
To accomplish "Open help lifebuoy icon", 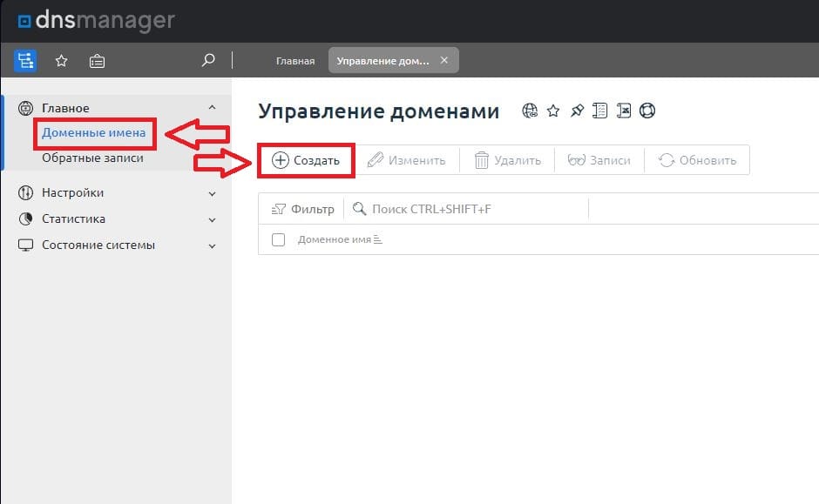I will (x=647, y=111).
